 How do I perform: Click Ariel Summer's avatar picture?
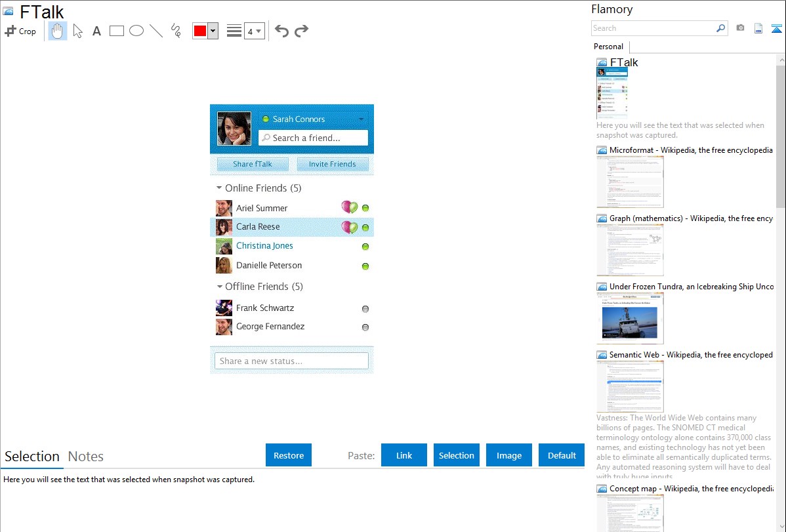(224, 208)
